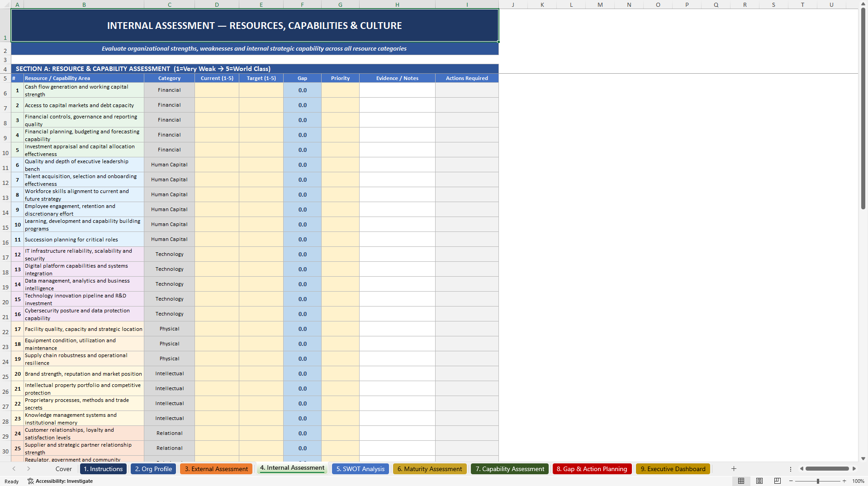Select column D header
Image resolution: width=868 pixels, height=486 pixels.
pyautogui.click(x=217, y=5)
